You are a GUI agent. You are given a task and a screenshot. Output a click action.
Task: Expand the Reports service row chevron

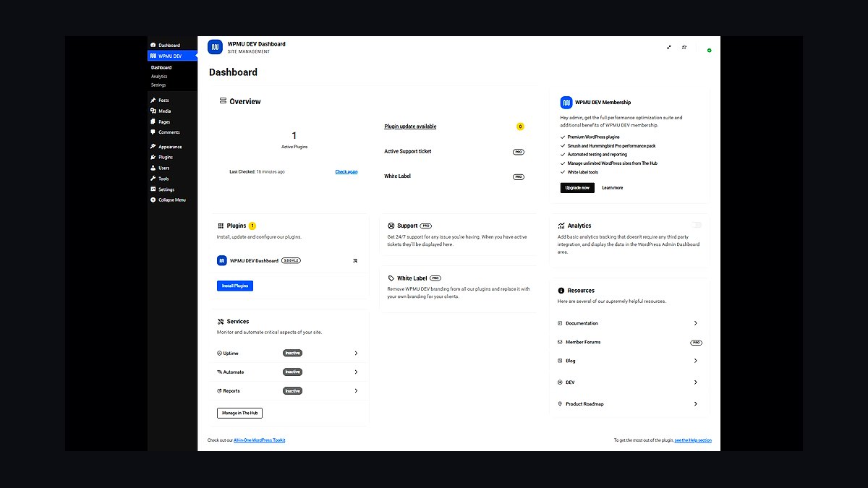[356, 391]
